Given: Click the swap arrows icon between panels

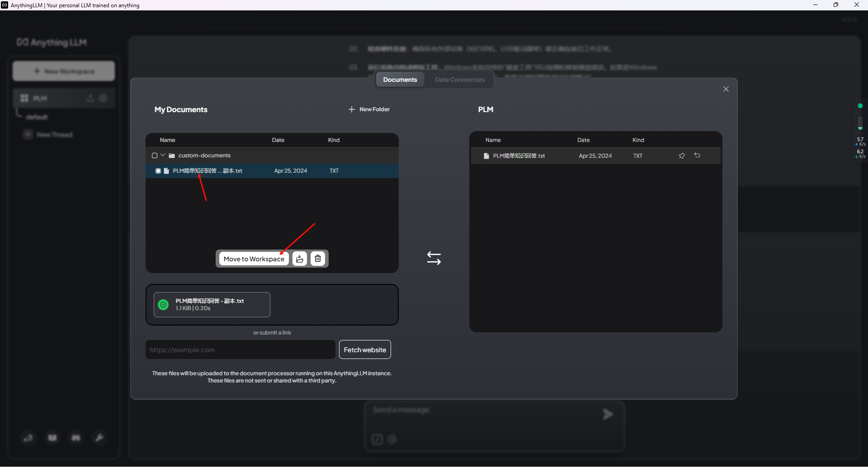Looking at the screenshot, I should (x=434, y=258).
